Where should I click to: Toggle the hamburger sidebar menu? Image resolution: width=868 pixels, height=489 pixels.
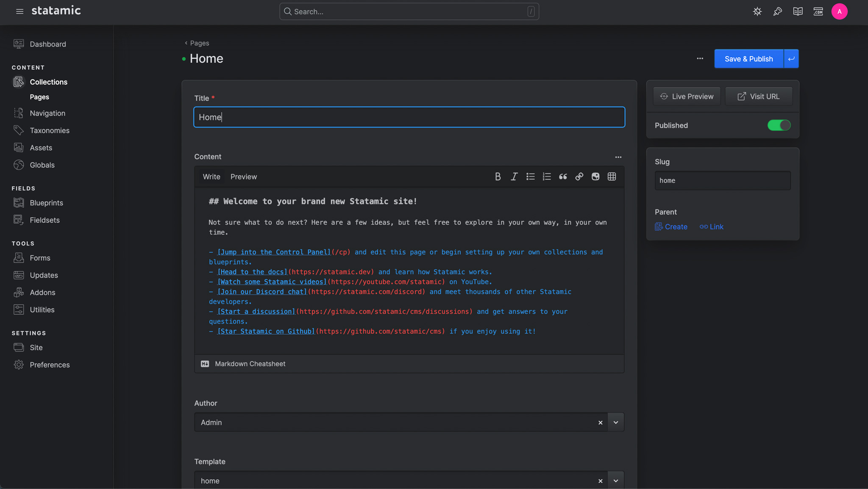point(19,11)
